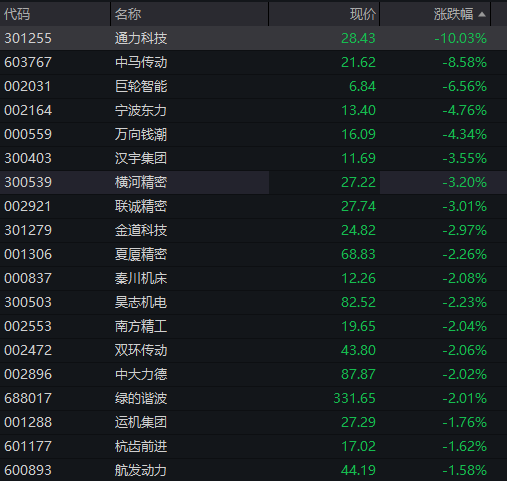The image size is (507, 481).
Task: Click the 现价 column header
Action: [324, 14]
